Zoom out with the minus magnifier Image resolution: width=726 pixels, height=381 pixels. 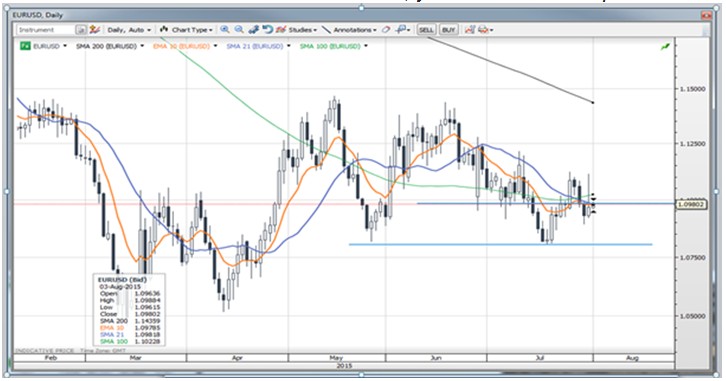point(239,30)
